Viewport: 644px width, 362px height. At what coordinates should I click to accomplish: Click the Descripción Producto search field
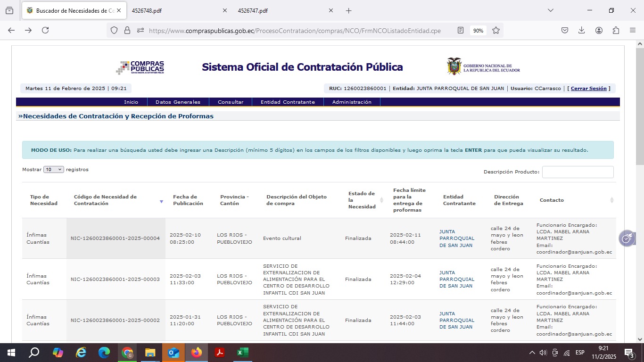[578, 172]
